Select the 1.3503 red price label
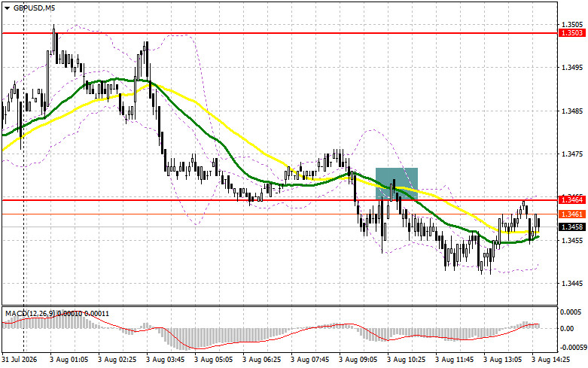The width and height of the screenshot is (588, 368). (x=572, y=33)
